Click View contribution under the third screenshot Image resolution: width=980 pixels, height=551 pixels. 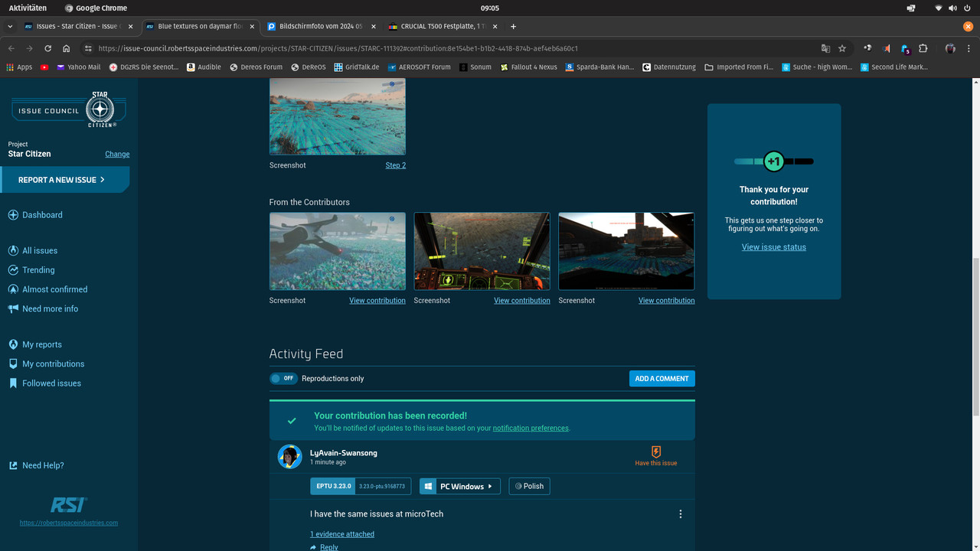(667, 301)
